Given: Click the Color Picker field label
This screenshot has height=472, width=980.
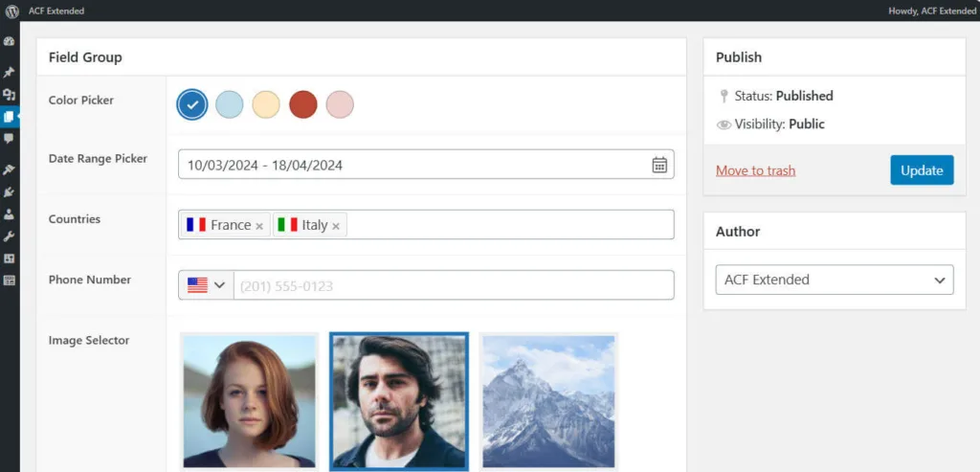Looking at the screenshot, I should click(81, 100).
